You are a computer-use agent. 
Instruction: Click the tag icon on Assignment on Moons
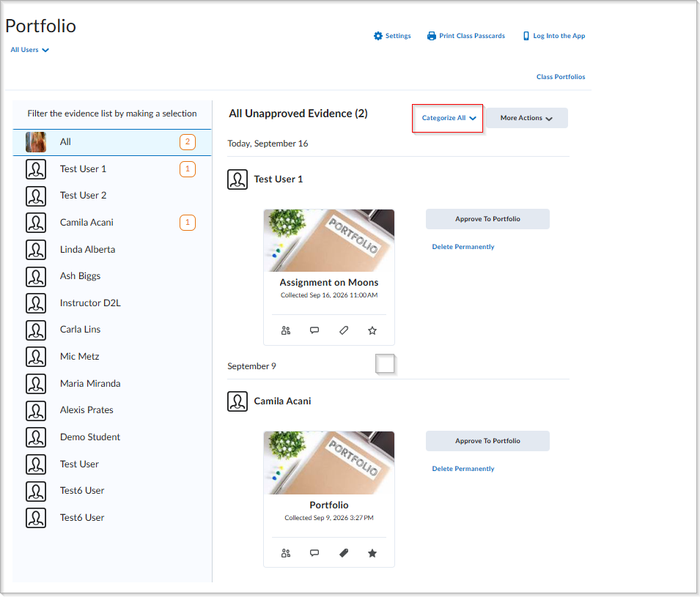(x=343, y=330)
